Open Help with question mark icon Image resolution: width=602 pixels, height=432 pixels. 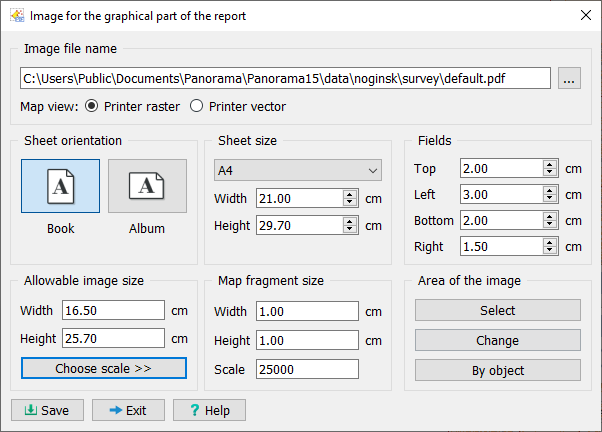tap(209, 410)
